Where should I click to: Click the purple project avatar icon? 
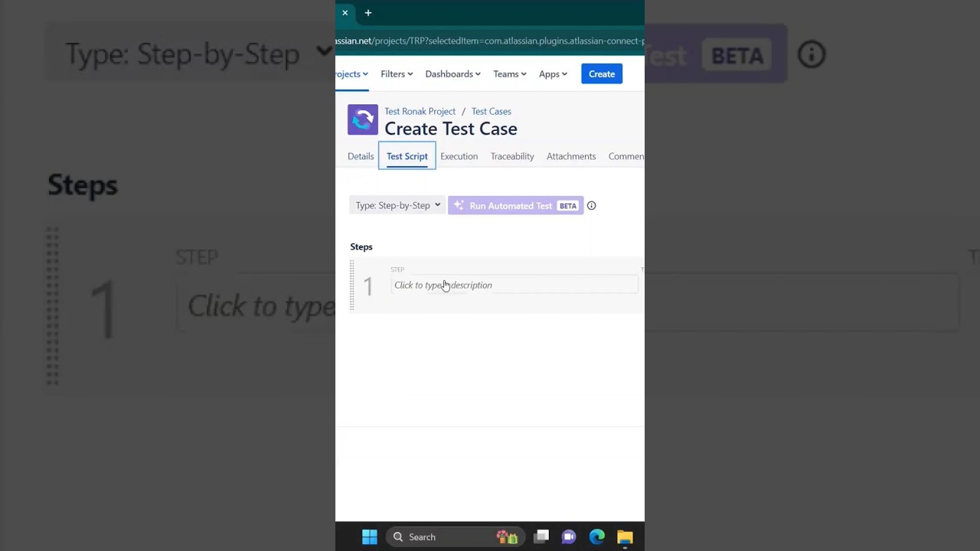[363, 119]
